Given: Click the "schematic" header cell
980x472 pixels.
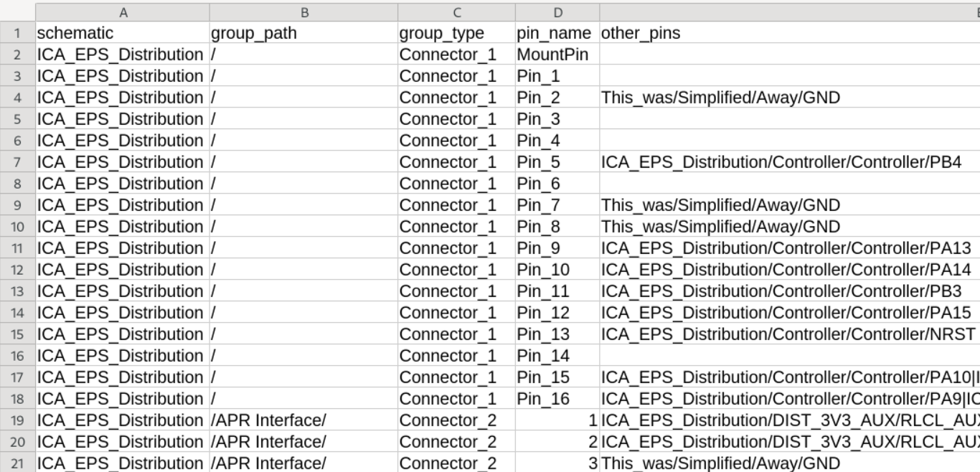Looking at the screenshot, I should pyautogui.click(x=122, y=33).
